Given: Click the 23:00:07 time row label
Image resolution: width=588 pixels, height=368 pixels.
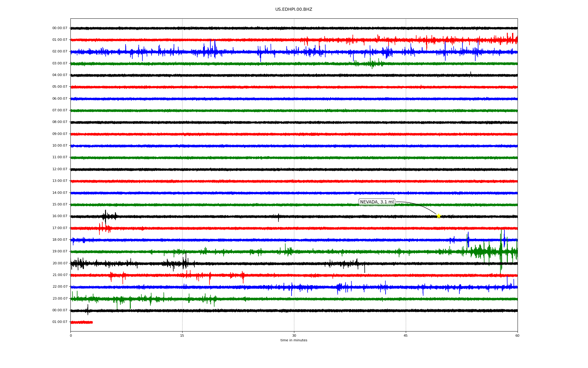Looking at the screenshot, I should pos(60,299).
